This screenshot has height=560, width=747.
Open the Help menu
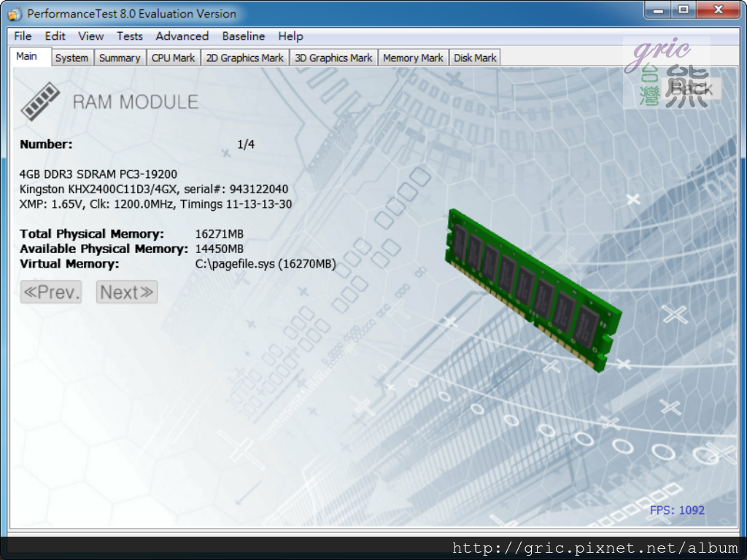tap(290, 36)
